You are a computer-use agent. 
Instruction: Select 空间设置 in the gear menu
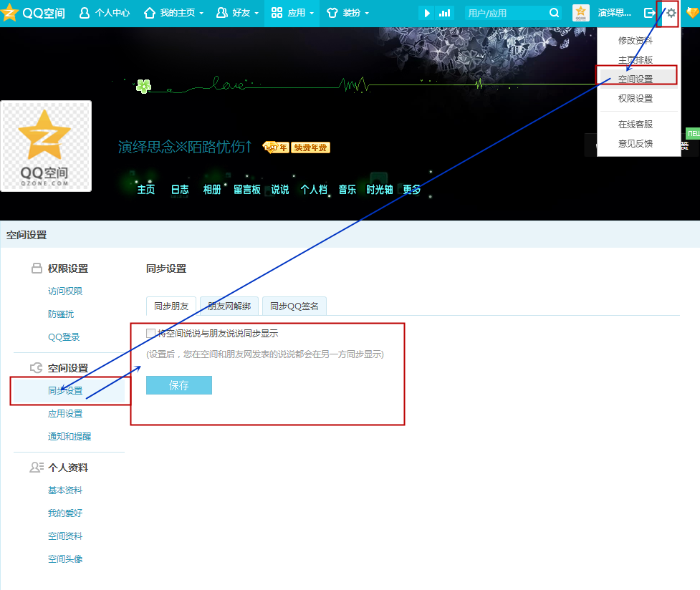coord(636,79)
